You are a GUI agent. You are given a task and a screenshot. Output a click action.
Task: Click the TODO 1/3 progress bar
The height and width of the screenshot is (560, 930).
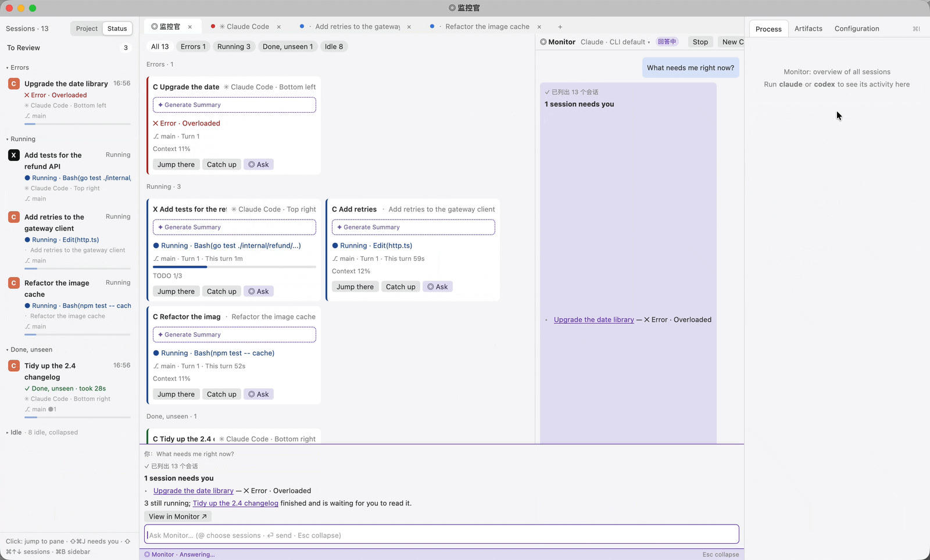point(234,267)
